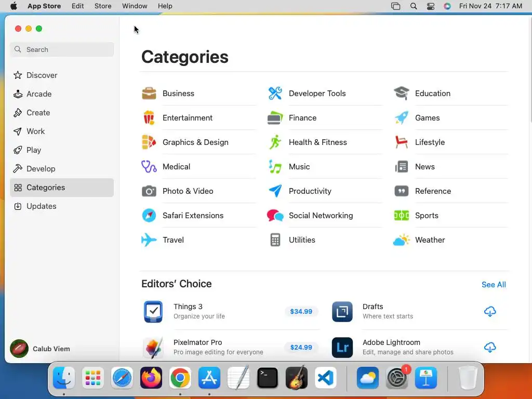532x399 pixels.
Task: Open the Medical stethoscope icon
Action: coord(149,167)
